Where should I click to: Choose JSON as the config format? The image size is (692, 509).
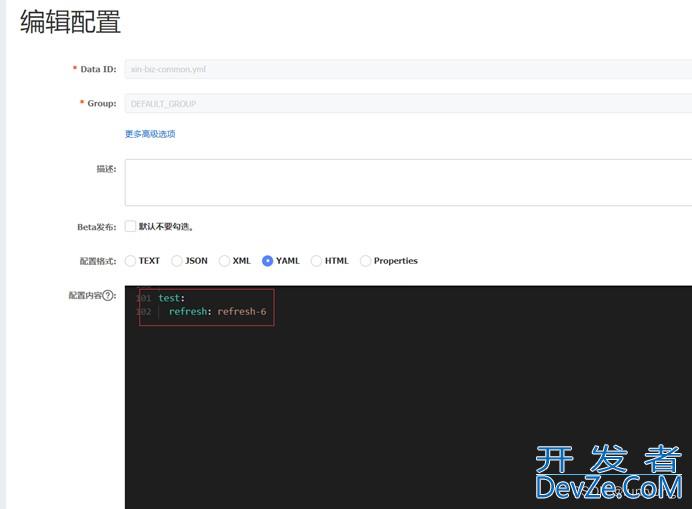tap(177, 261)
